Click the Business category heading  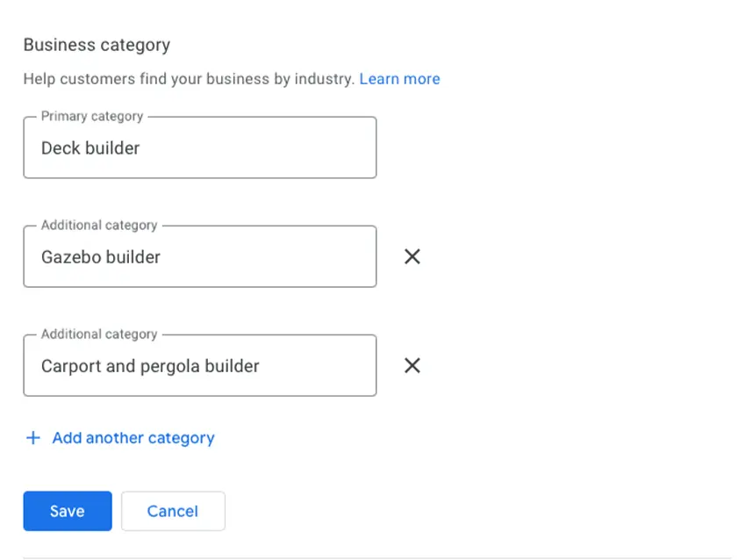pyautogui.click(x=97, y=45)
